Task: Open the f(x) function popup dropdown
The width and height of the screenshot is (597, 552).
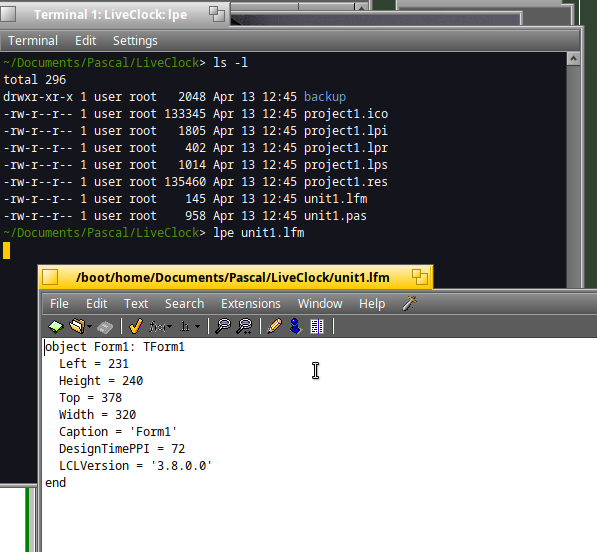Action: click(161, 327)
